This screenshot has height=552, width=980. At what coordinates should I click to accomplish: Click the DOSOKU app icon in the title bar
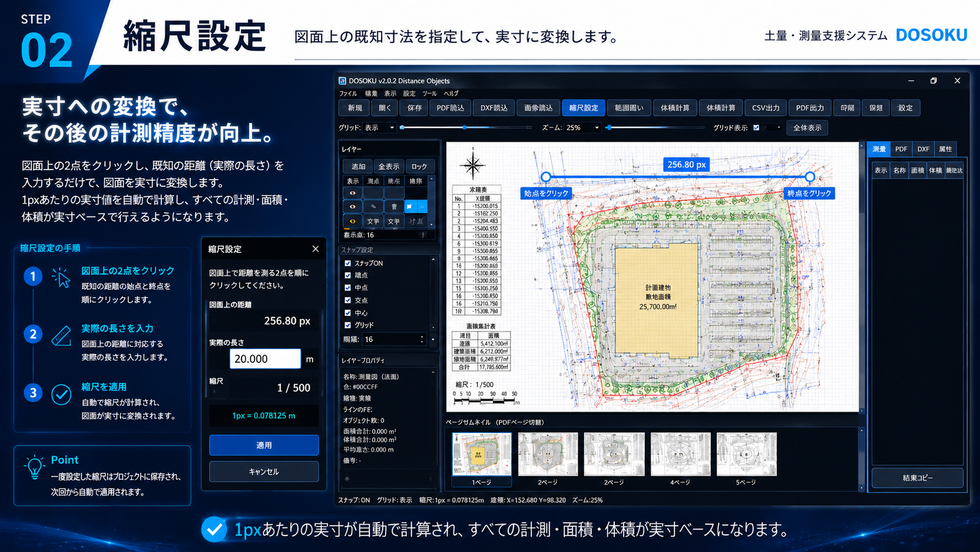(342, 81)
